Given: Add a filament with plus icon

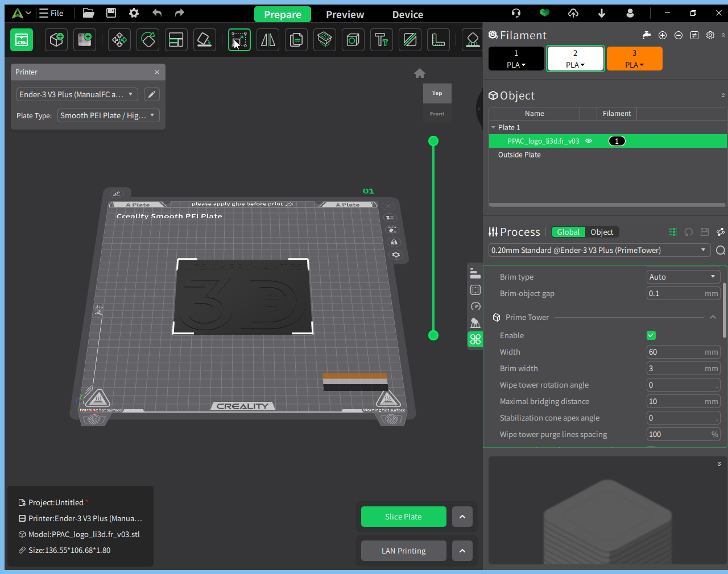Looking at the screenshot, I should tap(663, 35).
